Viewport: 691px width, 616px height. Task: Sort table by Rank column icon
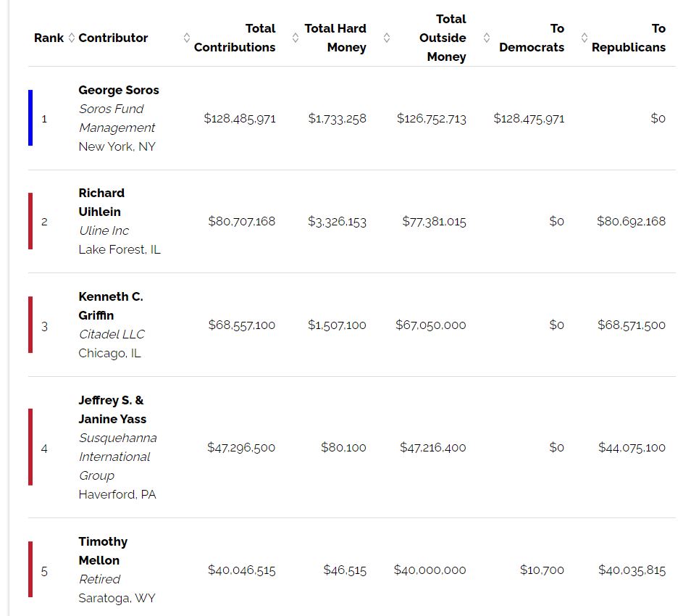[71, 38]
